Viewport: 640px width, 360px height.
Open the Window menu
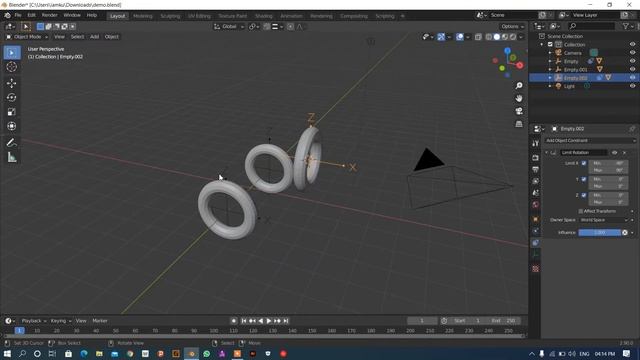tap(72, 15)
